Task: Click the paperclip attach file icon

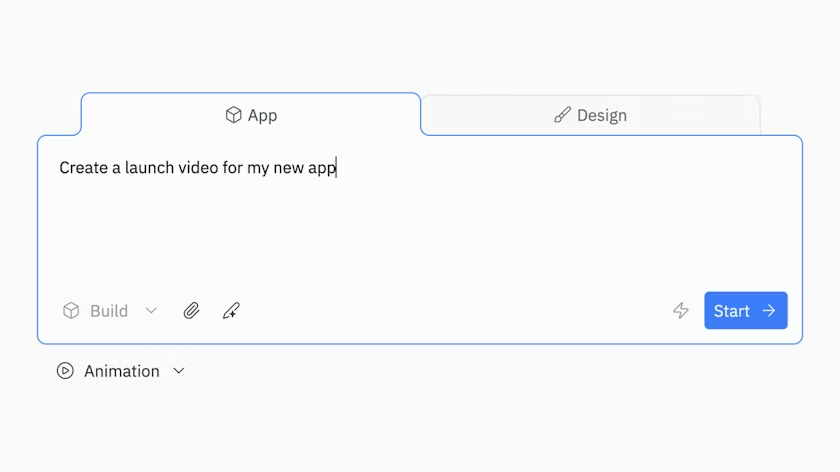Action: point(191,311)
